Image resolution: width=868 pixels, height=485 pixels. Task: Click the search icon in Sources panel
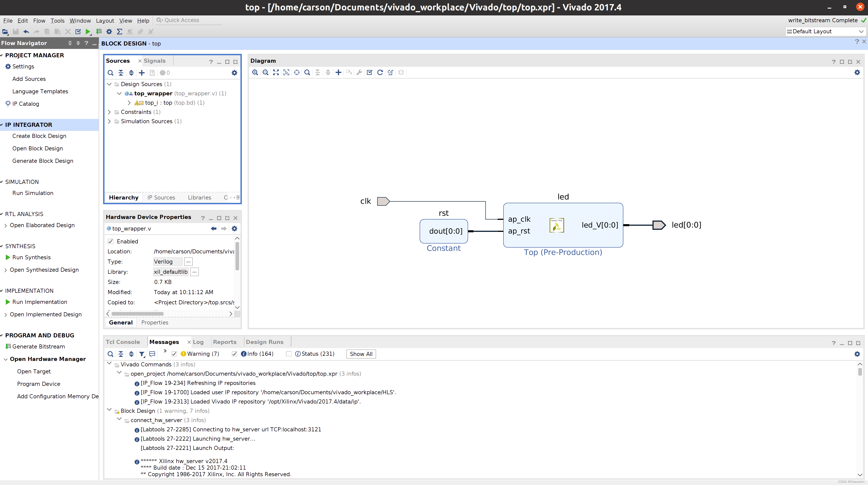point(111,73)
